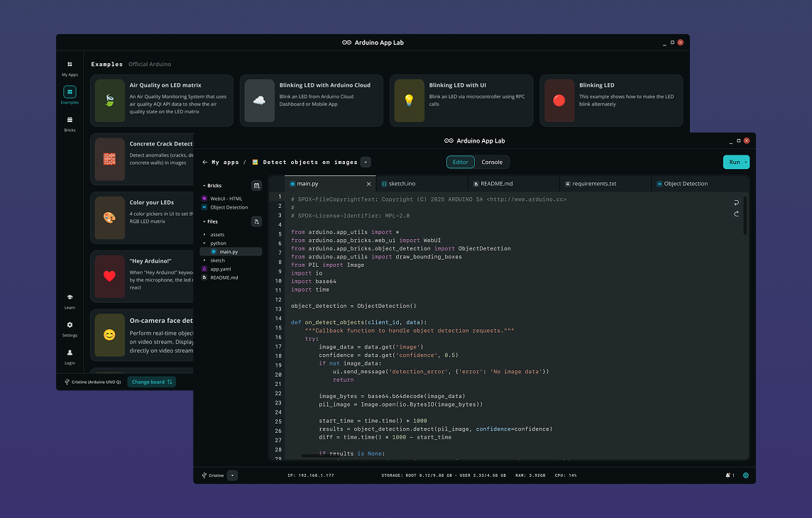This screenshot has height=518, width=812.
Task: Open the Bricks sidebar section
Action: 69,120
